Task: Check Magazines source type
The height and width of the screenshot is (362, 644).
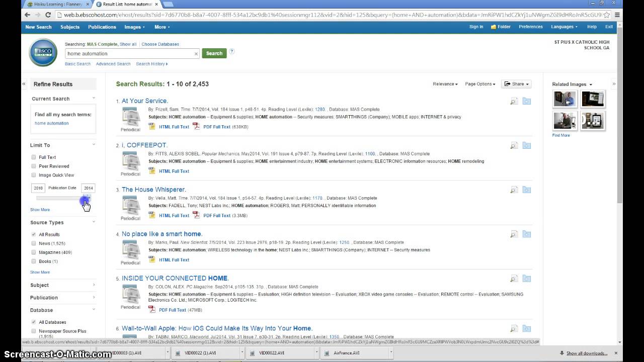Action: (34, 253)
